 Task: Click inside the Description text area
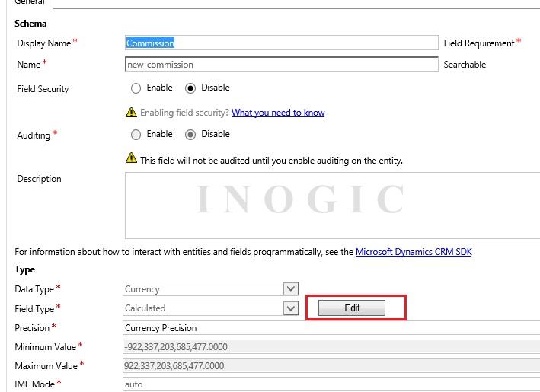pyautogui.click(x=332, y=206)
